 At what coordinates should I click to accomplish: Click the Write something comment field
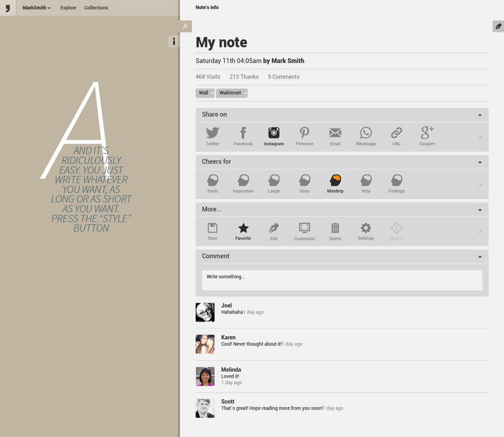pos(342,280)
